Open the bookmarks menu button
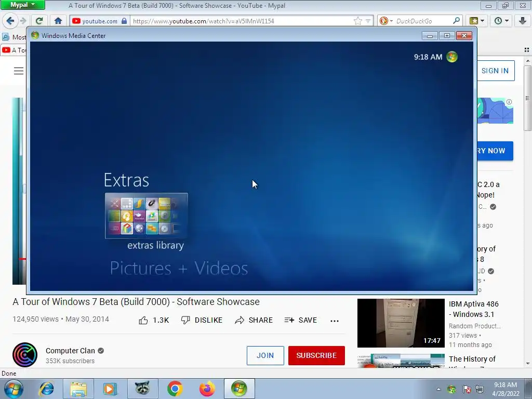The image size is (532, 399). 477,21
